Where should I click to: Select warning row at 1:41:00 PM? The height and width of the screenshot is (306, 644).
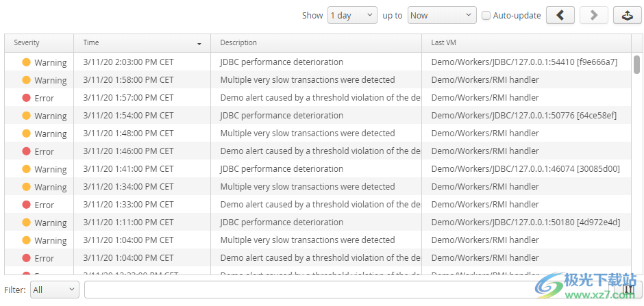tap(318, 168)
